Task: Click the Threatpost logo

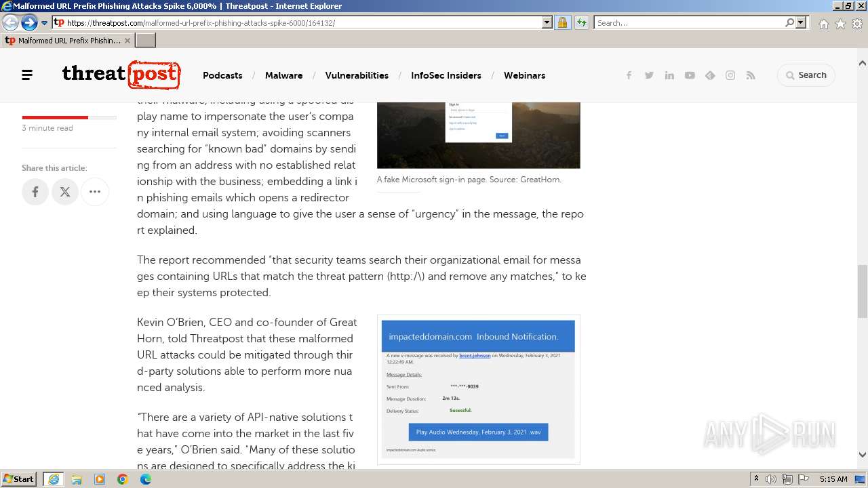Action: (121, 75)
